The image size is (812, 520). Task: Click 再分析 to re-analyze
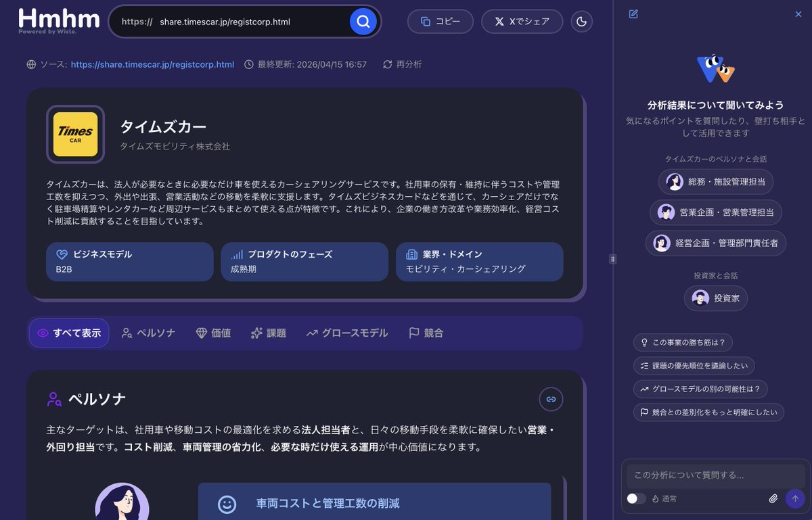[402, 64]
